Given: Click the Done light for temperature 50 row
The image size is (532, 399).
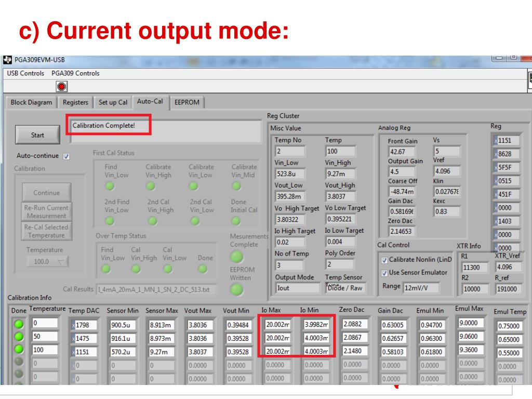Looking at the screenshot, I should click(19, 337).
